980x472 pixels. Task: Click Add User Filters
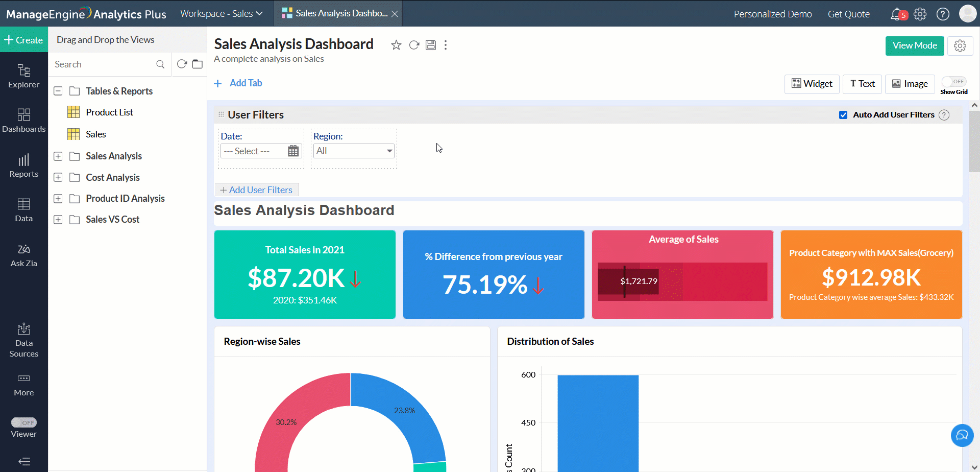257,190
